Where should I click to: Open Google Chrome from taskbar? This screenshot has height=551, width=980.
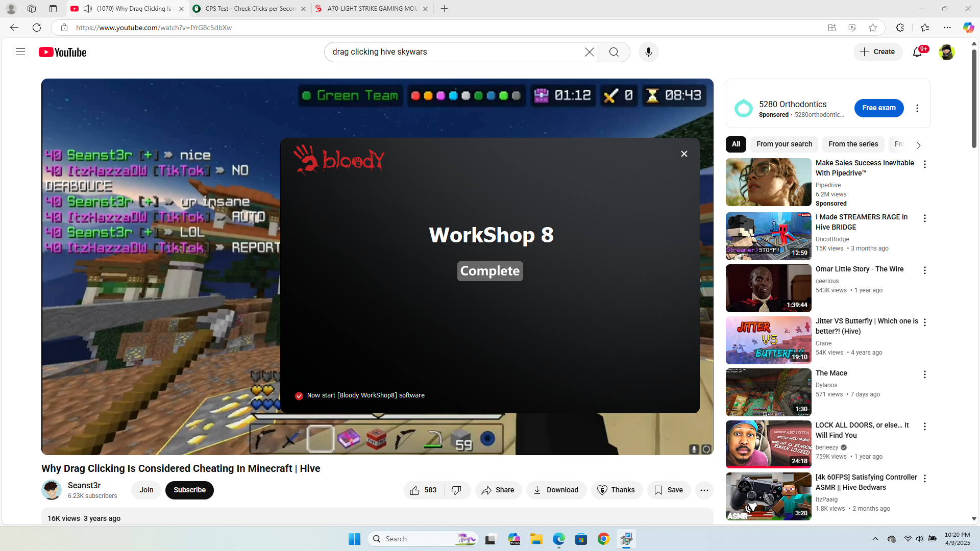click(x=603, y=539)
